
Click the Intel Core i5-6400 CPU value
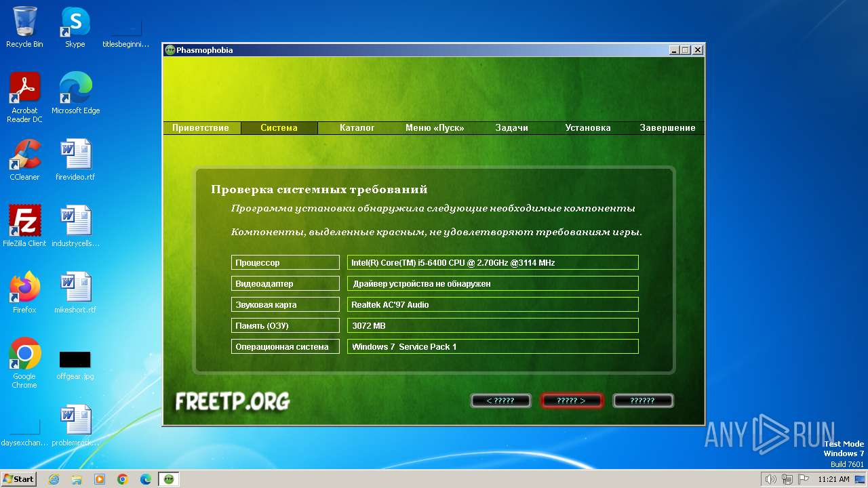pyautogui.click(x=493, y=263)
